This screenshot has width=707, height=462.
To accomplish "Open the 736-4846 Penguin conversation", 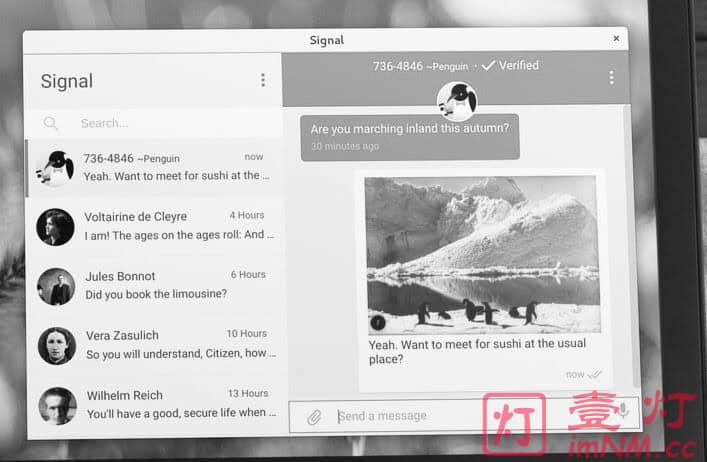I will point(154,168).
